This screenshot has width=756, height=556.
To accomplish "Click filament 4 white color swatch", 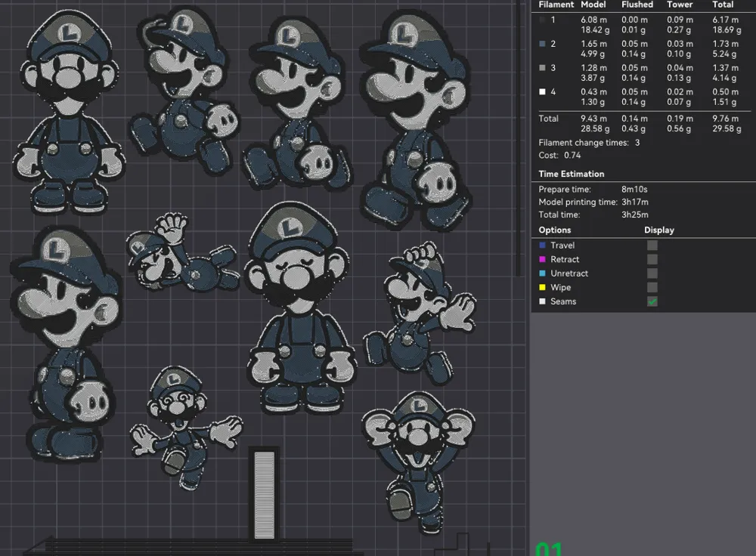I will click(542, 91).
